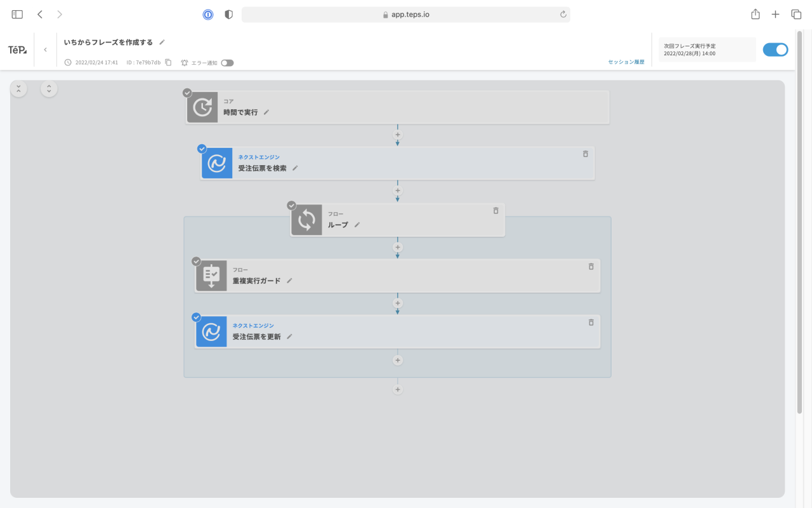Click the Safari address bar showing app.teps.io

tap(406, 15)
